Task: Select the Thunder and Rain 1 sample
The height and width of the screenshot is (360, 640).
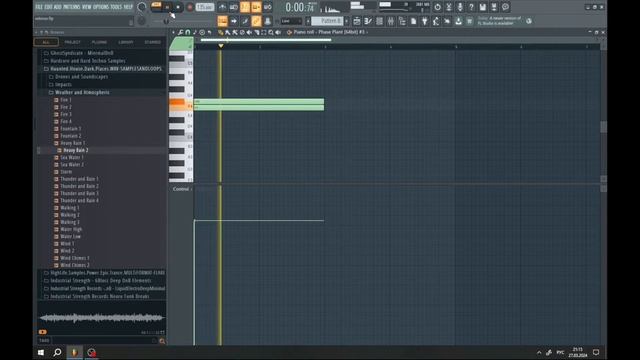Action: pyautogui.click(x=79, y=179)
